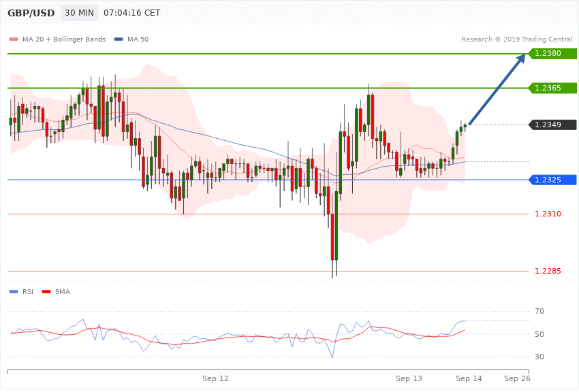Screen dimensions: 579x392
Task: Click the Sep 26 date axis label
Action: (517, 378)
